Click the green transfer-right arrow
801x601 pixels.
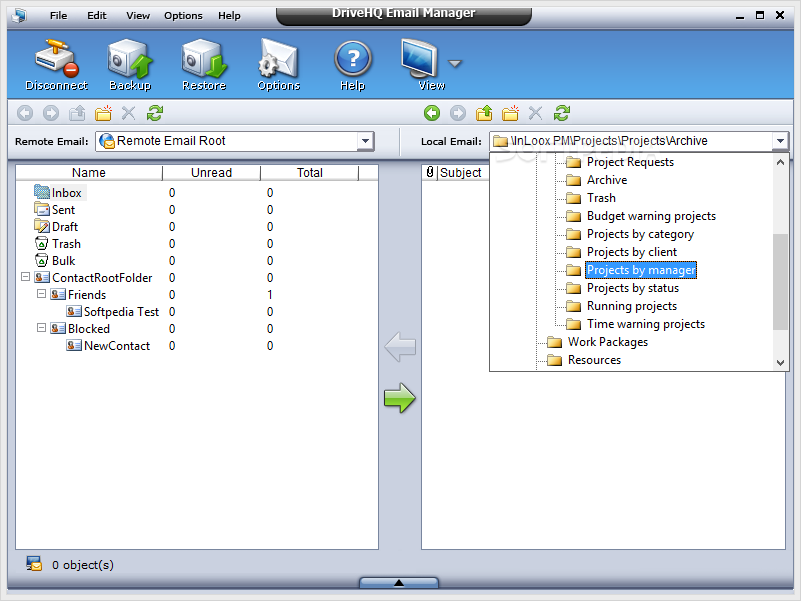399,398
